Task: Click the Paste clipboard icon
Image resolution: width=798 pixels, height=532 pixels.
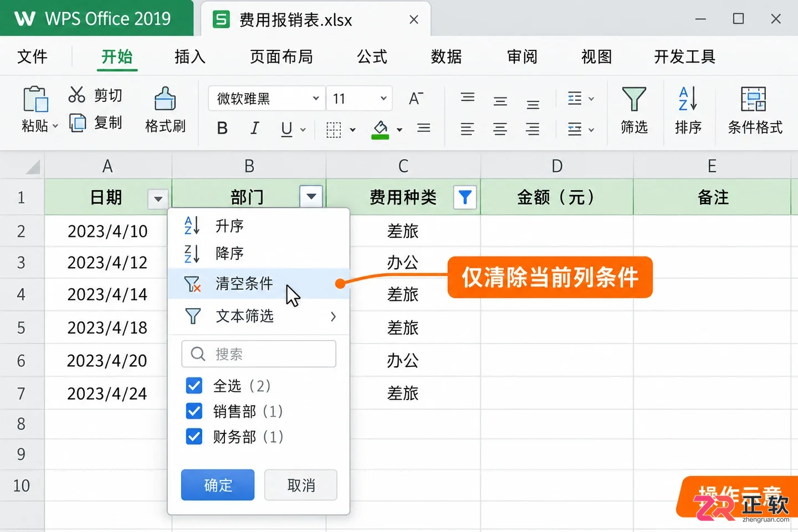Action: tap(35, 99)
